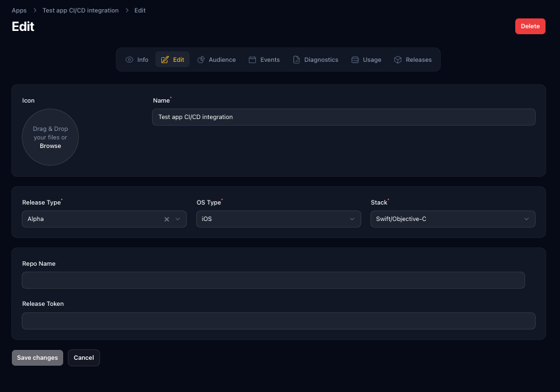Focus the Repo Name input field
Viewport: 560px width, 392px height.
tap(273, 280)
